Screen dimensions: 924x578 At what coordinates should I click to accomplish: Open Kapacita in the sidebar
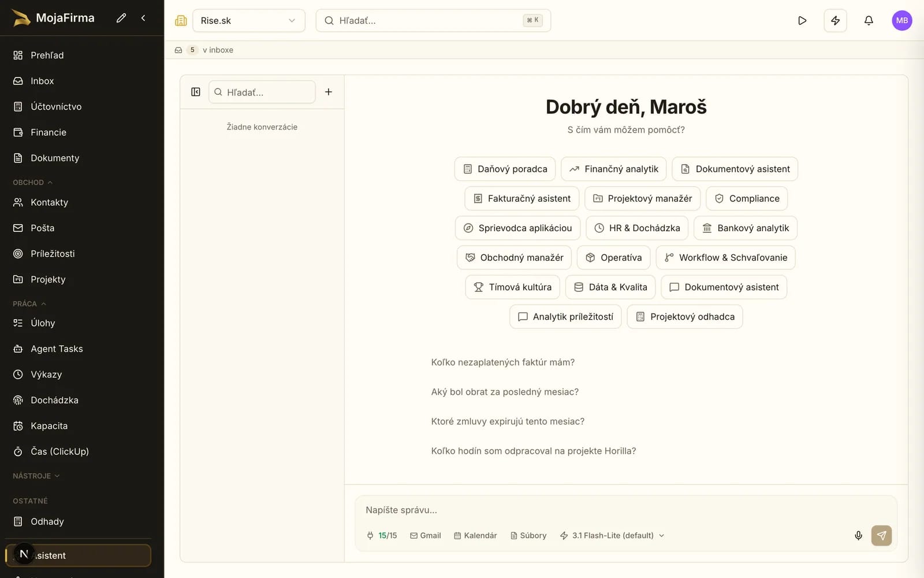point(79,426)
